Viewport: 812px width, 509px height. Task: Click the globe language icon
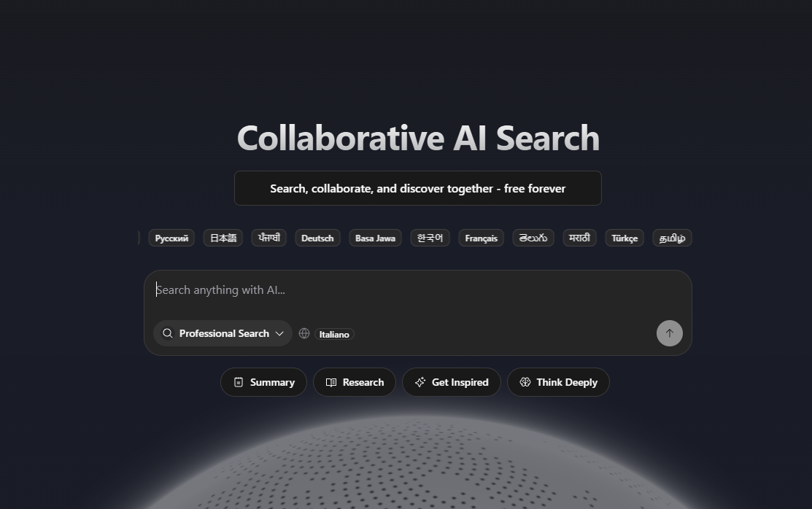coord(304,333)
